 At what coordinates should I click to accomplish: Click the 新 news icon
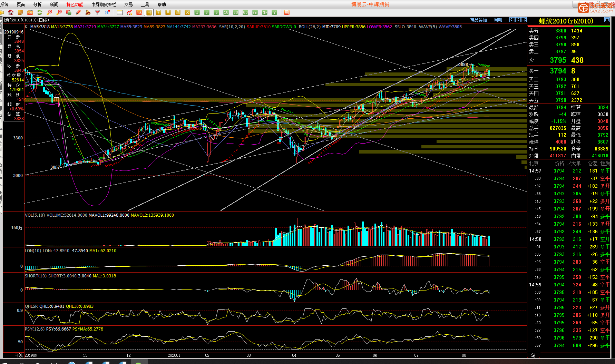pos(107,12)
